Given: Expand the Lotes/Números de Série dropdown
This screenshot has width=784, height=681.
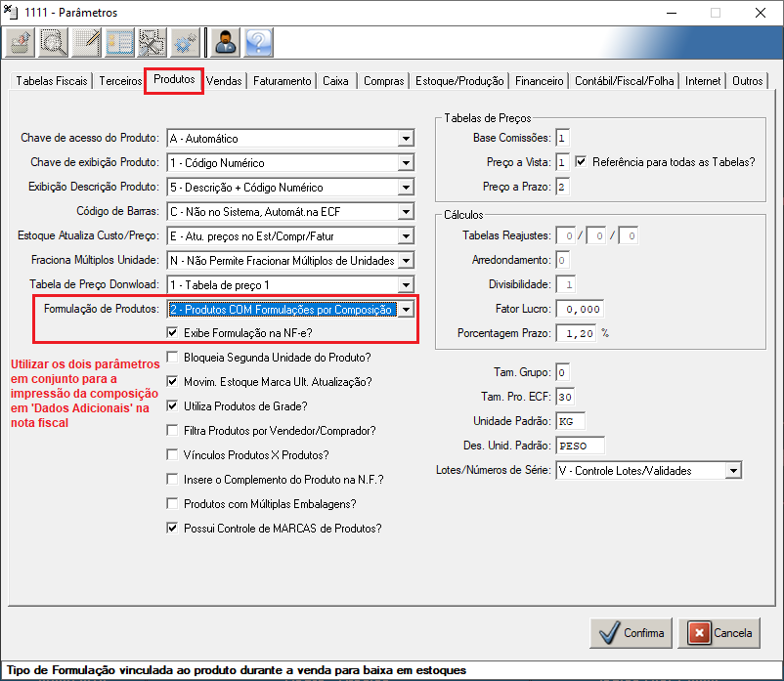Looking at the screenshot, I should [733, 471].
